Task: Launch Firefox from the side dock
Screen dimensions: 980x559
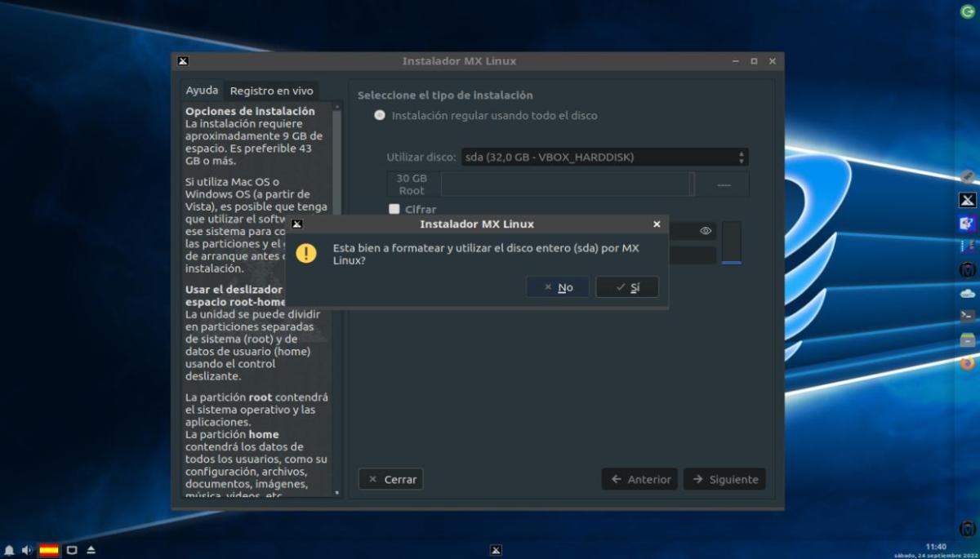Action: (967, 363)
